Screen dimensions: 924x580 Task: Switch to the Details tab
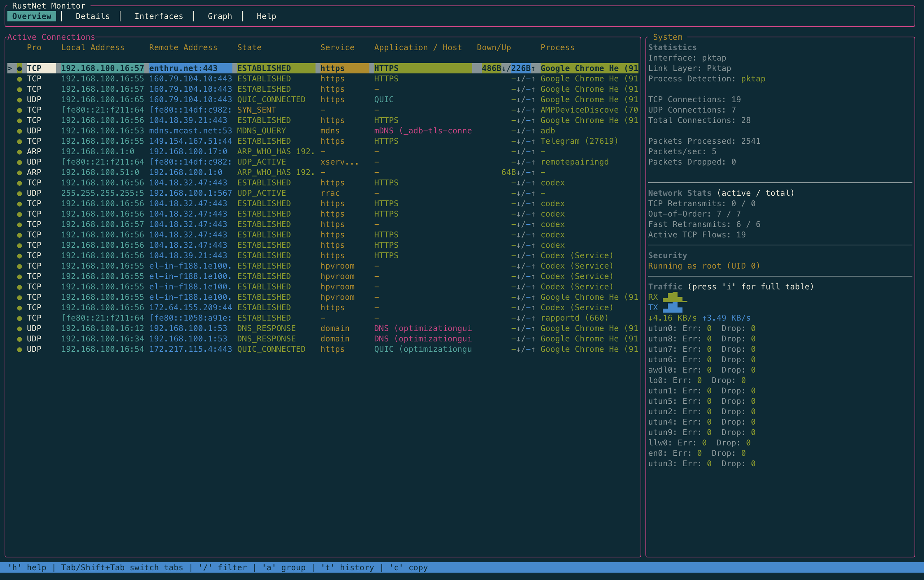[92, 16]
